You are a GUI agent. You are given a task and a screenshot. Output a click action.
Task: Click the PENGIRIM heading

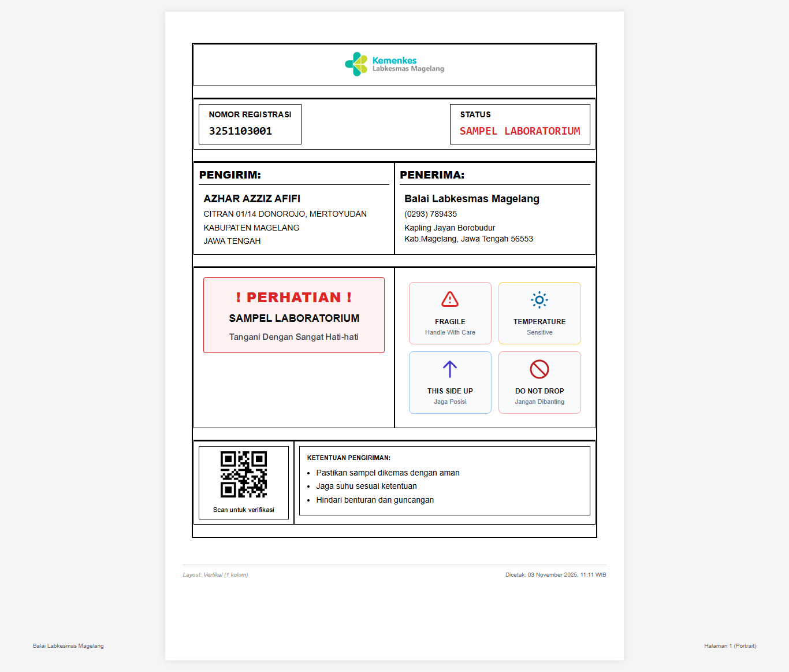[x=230, y=175]
